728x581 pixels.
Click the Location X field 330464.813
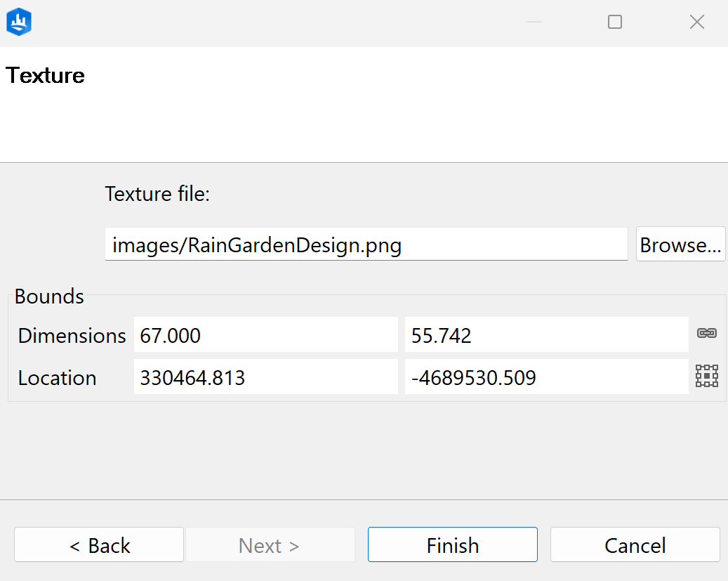(x=265, y=377)
